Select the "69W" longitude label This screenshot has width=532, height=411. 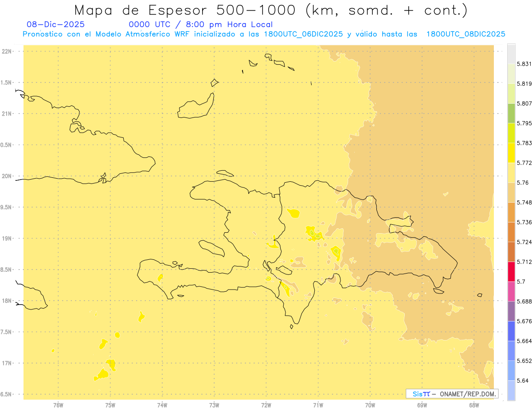(x=422, y=405)
